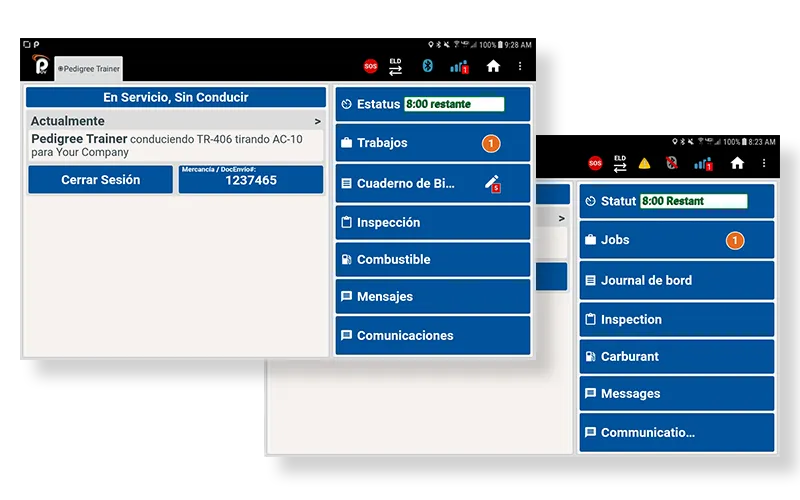
Task: Tap the ELD transfer icon in French window
Action: pyautogui.click(x=620, y=163)
